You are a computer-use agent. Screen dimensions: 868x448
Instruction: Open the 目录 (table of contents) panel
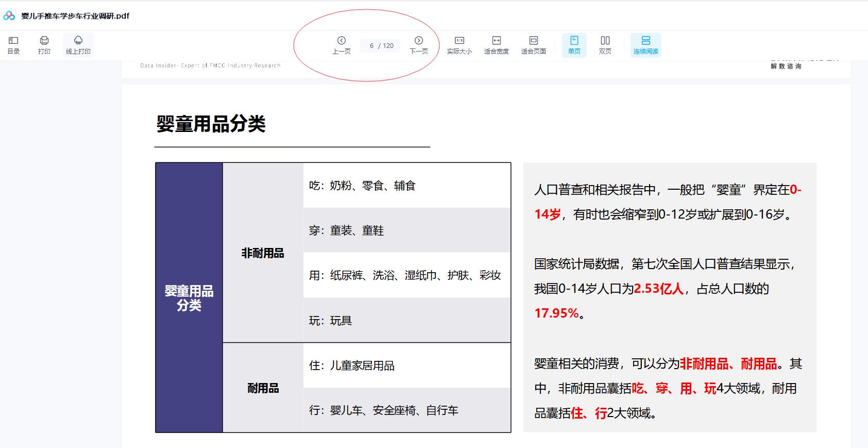(13, 45)
